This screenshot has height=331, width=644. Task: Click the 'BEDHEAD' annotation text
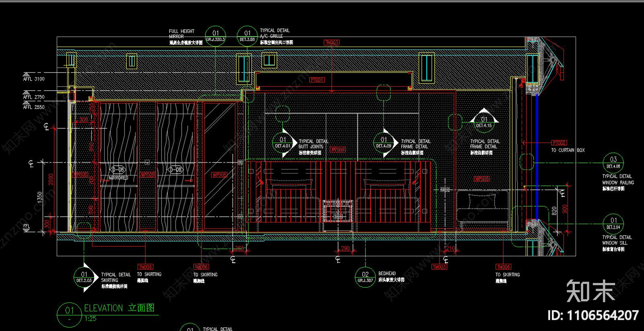[x=387, y=273]
